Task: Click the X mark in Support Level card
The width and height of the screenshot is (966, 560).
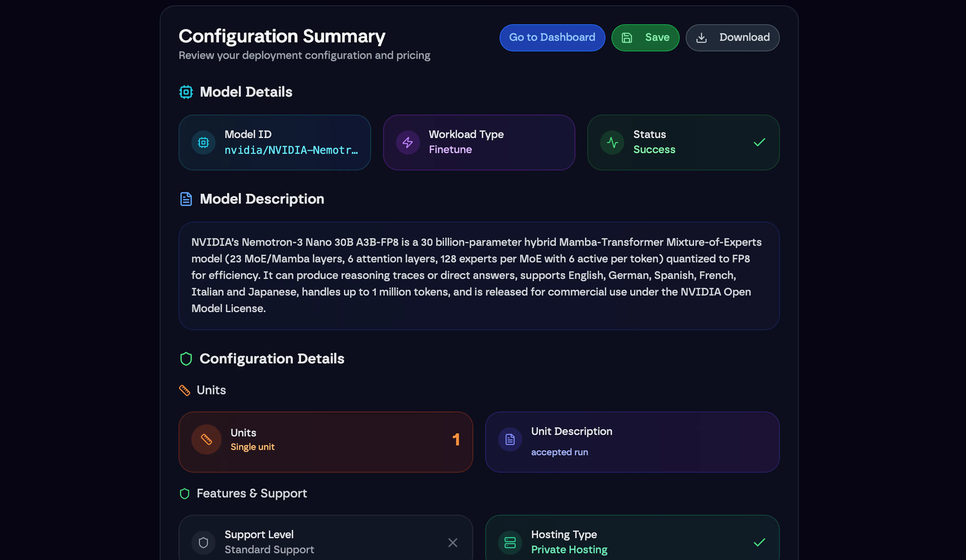Action: (x=453, y=542)
